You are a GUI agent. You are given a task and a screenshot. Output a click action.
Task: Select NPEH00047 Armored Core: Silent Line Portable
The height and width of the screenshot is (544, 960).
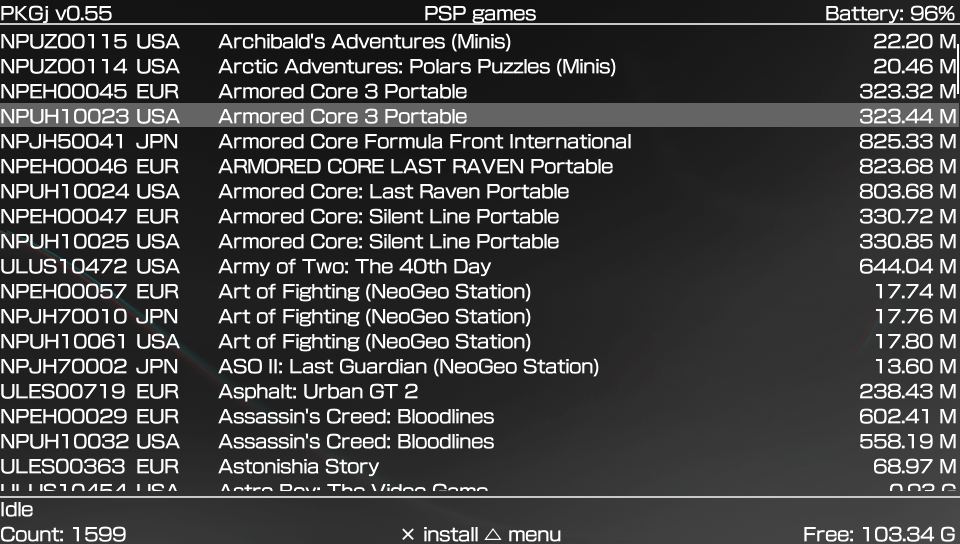[480, 216]
